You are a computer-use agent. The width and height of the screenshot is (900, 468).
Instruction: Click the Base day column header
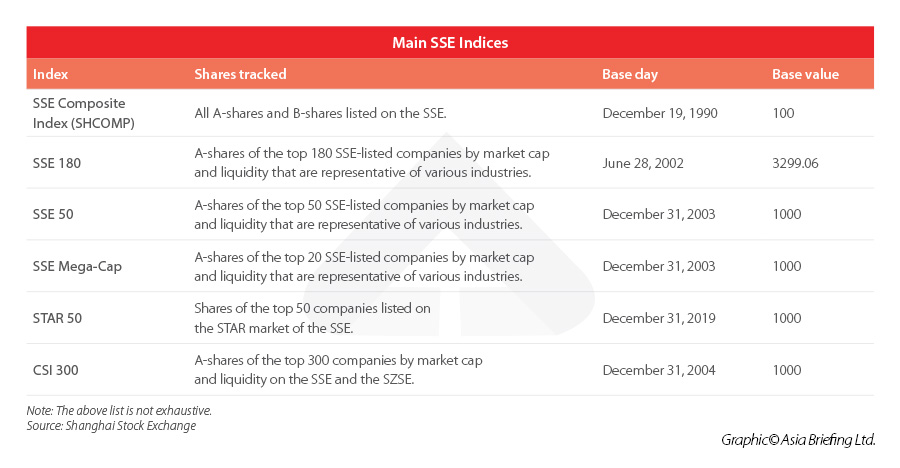click(x=630, y=74)
